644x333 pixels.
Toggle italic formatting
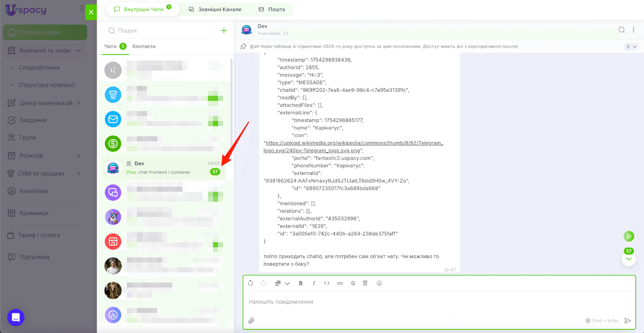click(314, 283)
